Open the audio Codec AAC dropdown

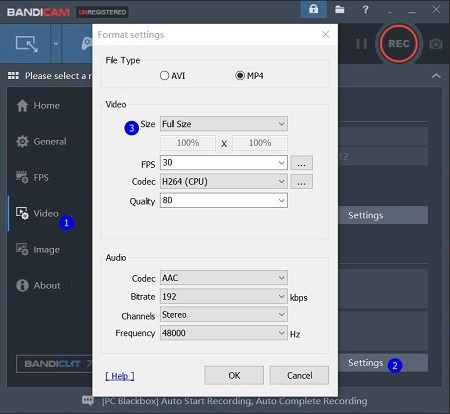click(x=224, y=278)
